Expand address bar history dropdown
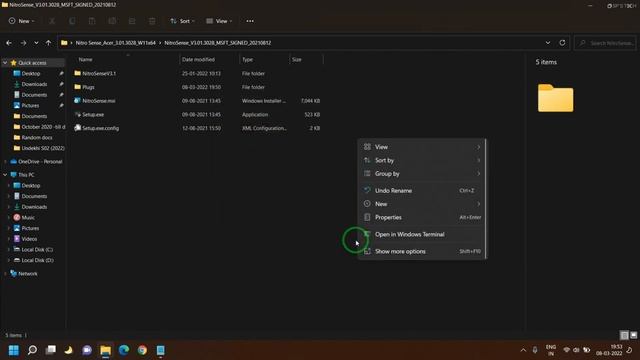The width and height of the screenshot is (640, 360). [548, 43]
